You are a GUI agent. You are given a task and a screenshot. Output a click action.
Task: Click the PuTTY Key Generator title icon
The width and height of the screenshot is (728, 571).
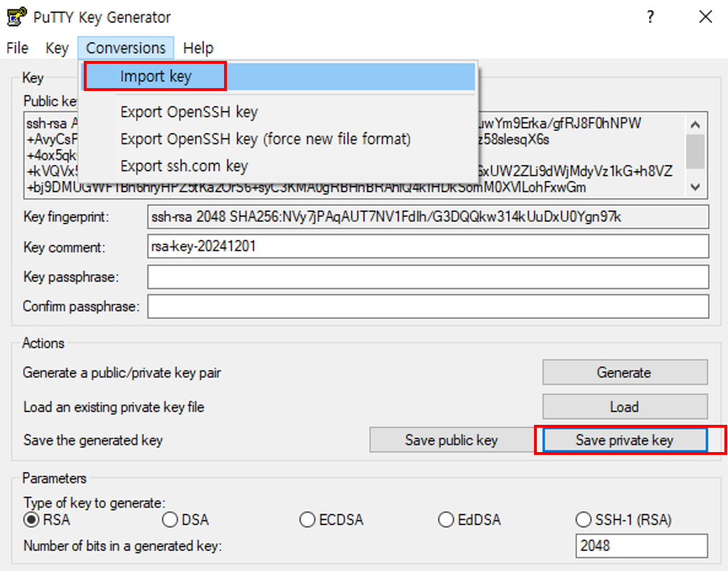[16, 16]
